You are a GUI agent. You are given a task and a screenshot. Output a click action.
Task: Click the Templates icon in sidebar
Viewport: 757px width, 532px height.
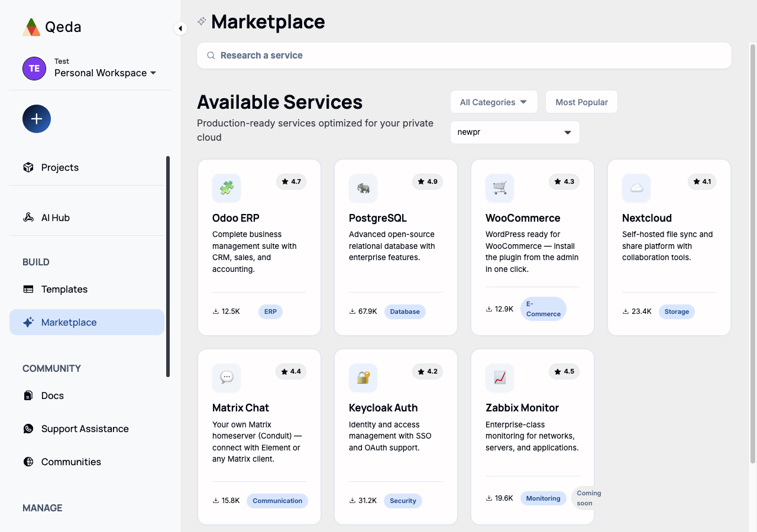click(x=28, y=289)
